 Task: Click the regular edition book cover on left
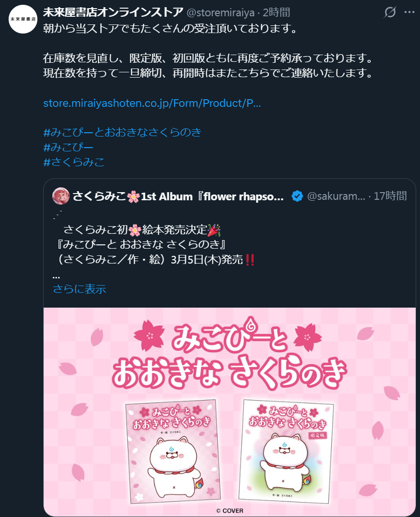tap(173, 451)
